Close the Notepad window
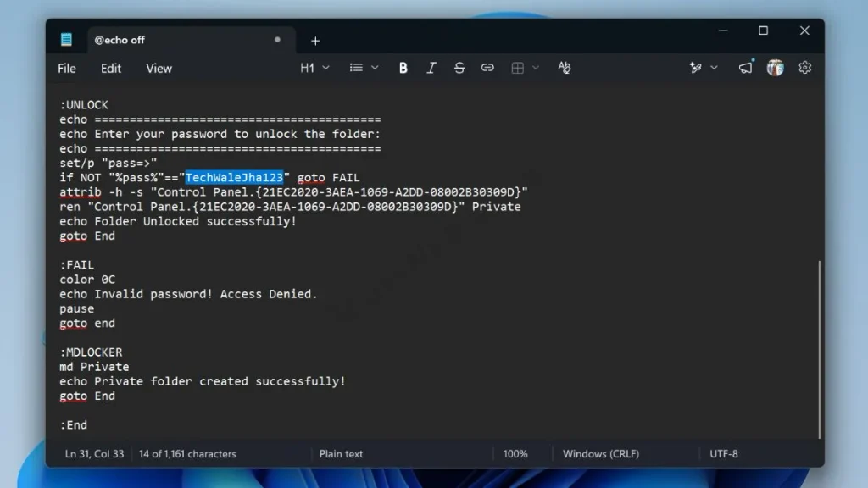 point(804,31)
